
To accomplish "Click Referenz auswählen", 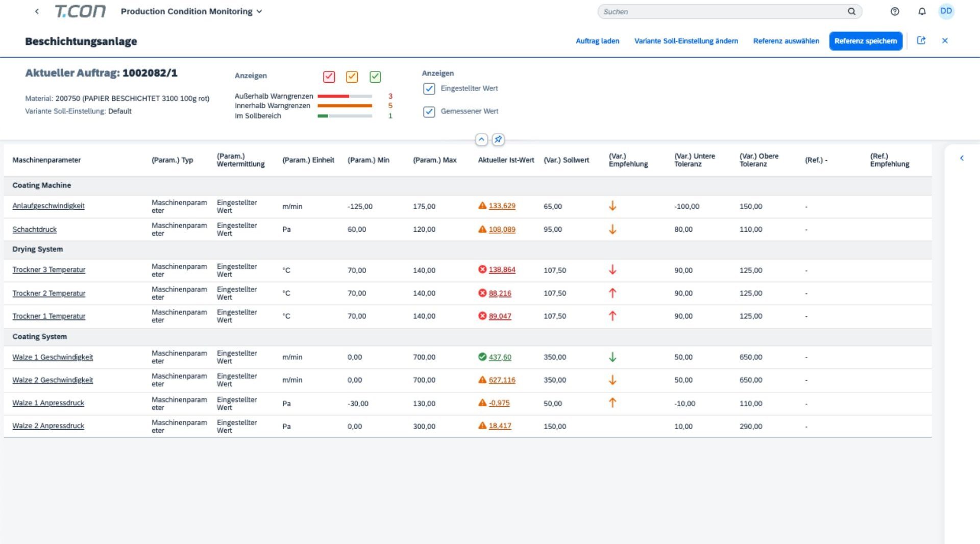I will tap(786, 41).
